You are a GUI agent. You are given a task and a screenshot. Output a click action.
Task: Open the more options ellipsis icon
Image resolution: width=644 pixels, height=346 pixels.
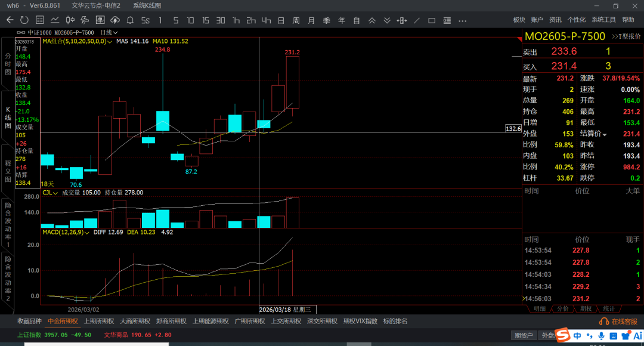pos(463,20)
